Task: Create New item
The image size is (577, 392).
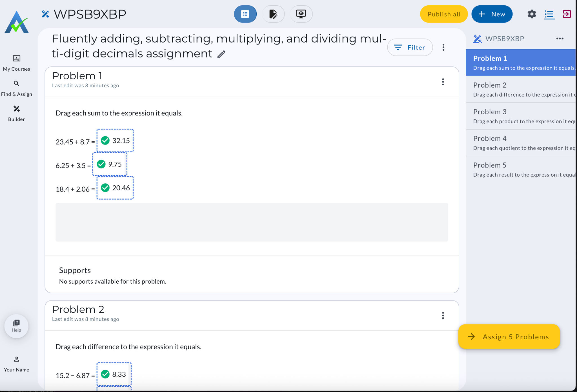Action: click(x=492, y=14)
